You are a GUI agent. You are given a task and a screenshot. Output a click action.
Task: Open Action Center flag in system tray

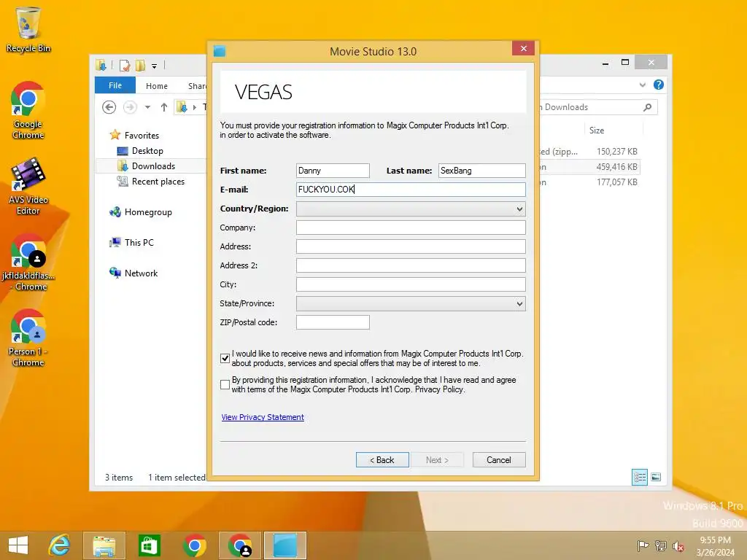(643, 545)
